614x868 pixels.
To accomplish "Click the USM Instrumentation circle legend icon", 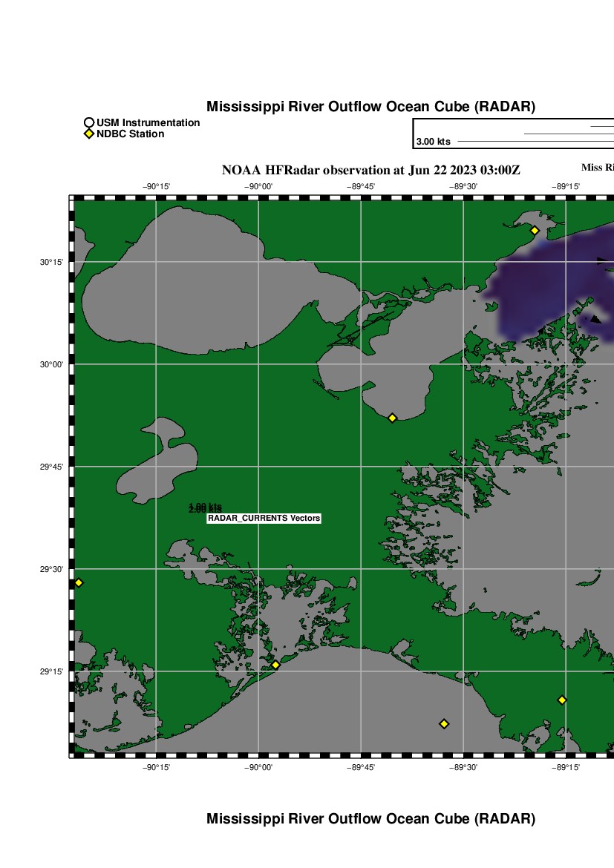I will click(x=89, y=122).
